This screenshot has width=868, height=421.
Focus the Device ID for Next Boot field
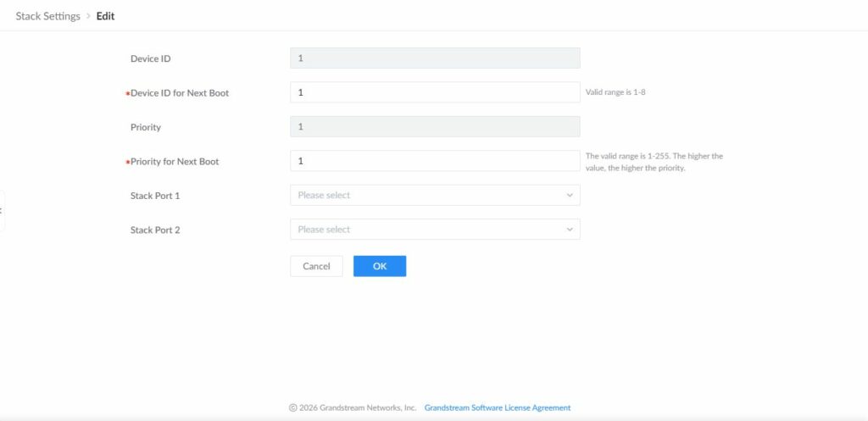[435, 92]
